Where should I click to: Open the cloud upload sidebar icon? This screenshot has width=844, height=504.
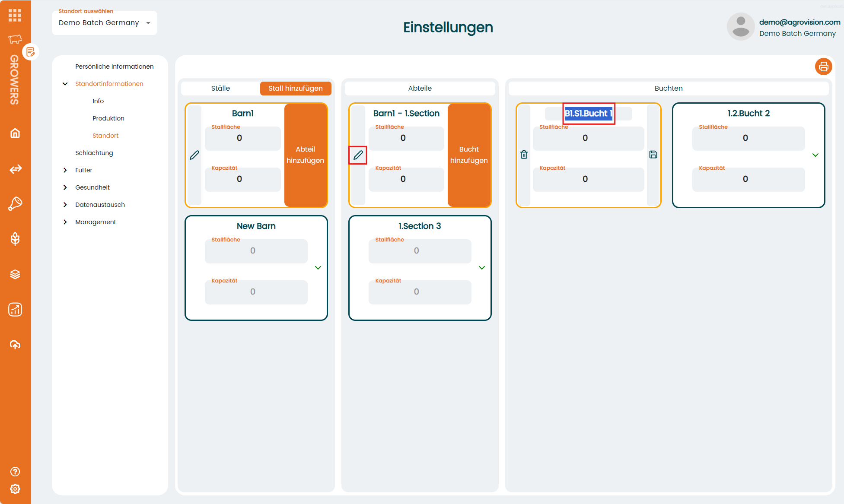[x=15, y=345]
